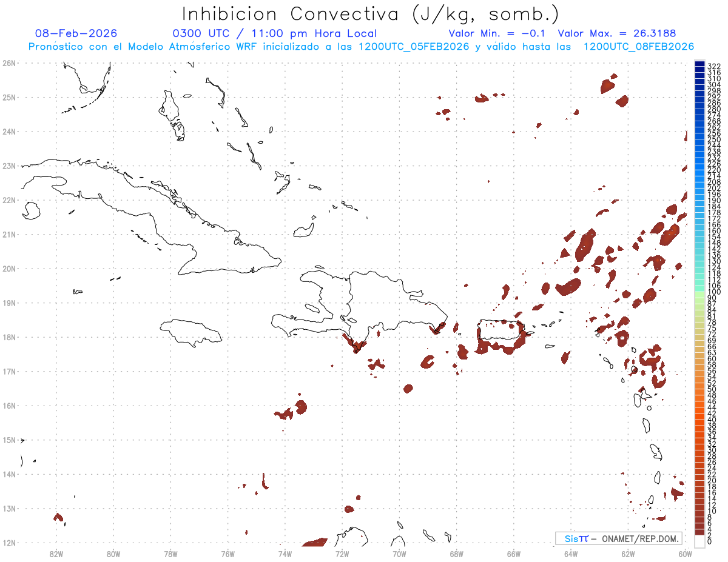728x562 pixels.
Task: Click the legend value 280 on color scale
Action: tap(714, 109)
